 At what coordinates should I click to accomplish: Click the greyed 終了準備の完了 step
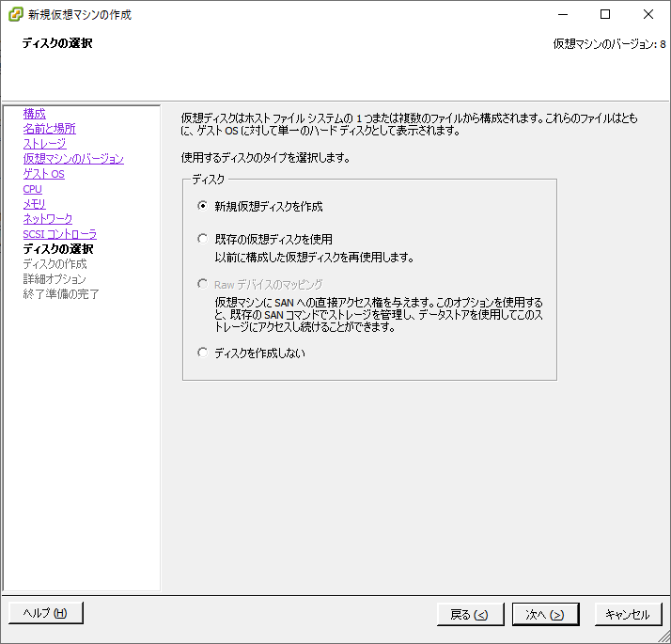pyautogui.click(x=61, y=293)
